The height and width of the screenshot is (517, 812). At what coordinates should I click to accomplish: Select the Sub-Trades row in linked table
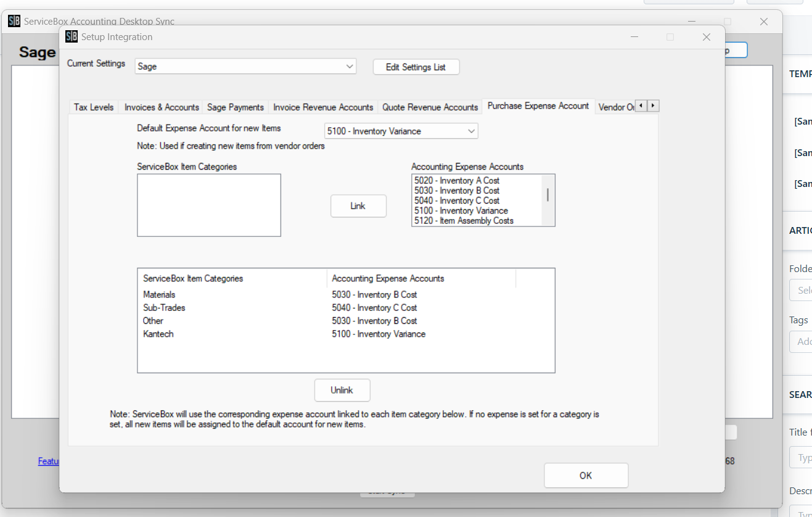tap(346, 308)
